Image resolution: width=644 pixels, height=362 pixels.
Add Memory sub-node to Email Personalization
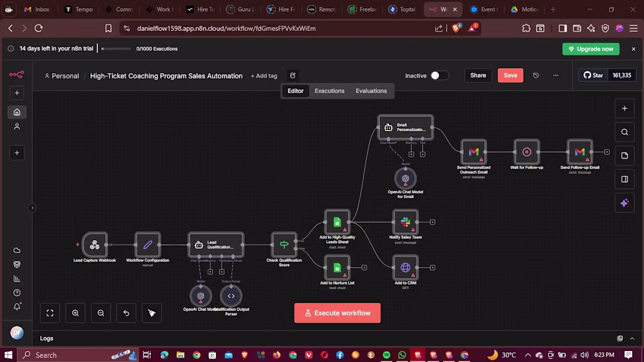pos(411,154)
